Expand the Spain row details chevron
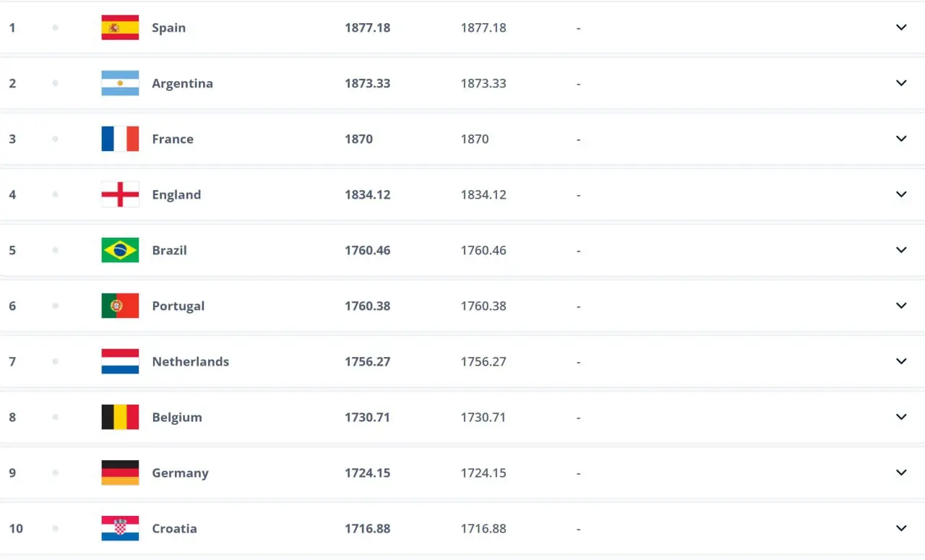The width and height of the screenshot is (925, 560). (901, 27)
